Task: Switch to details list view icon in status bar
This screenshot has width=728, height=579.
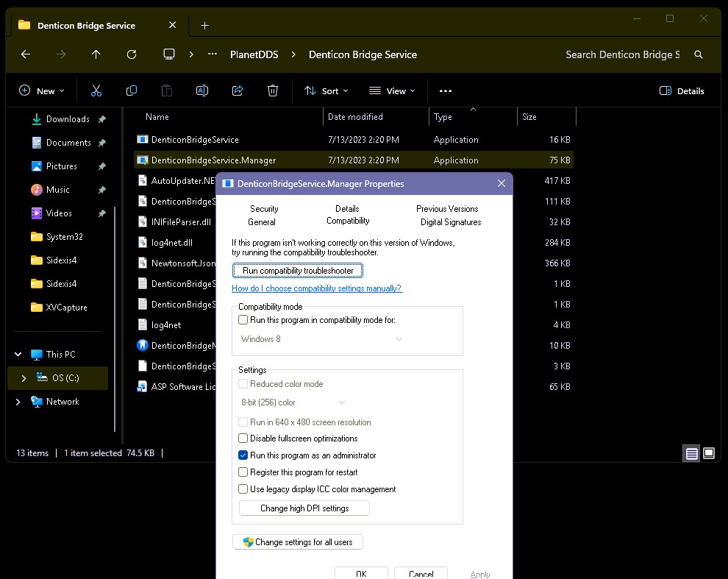Action: pos(691,453)
